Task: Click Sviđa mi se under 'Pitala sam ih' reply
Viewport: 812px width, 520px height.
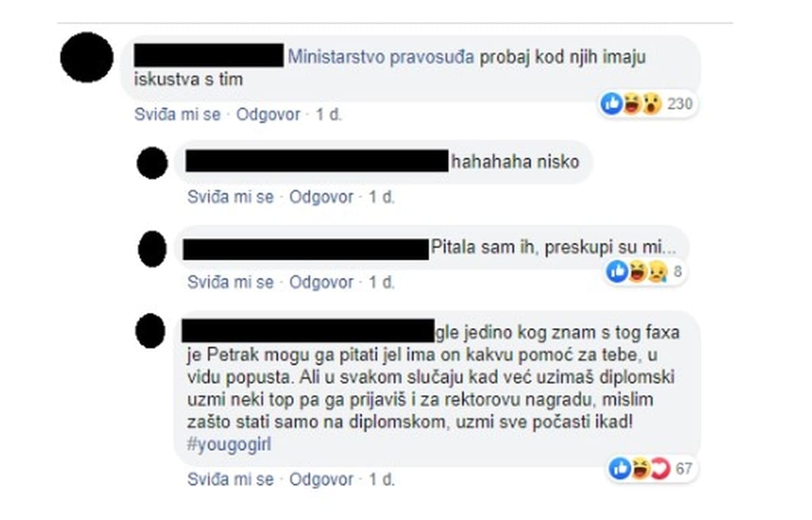Action: click(231, 282)
